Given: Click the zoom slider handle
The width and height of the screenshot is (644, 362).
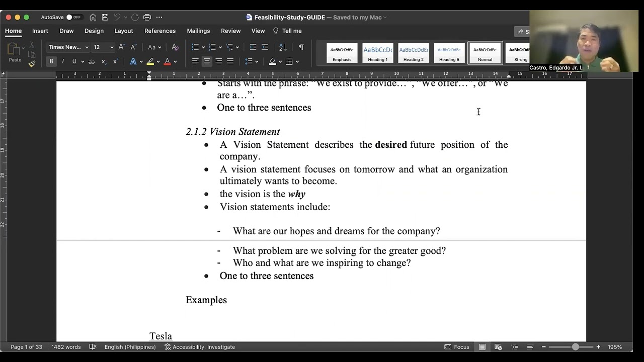Looking at the screenshot, I should (x=576, y=347).
